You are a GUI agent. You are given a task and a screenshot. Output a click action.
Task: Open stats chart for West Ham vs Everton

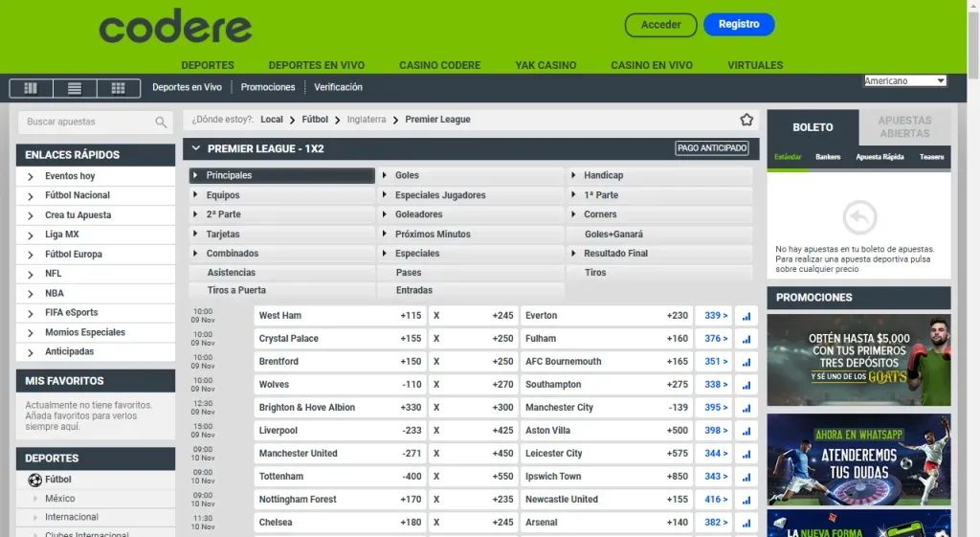tap(746, 316)
